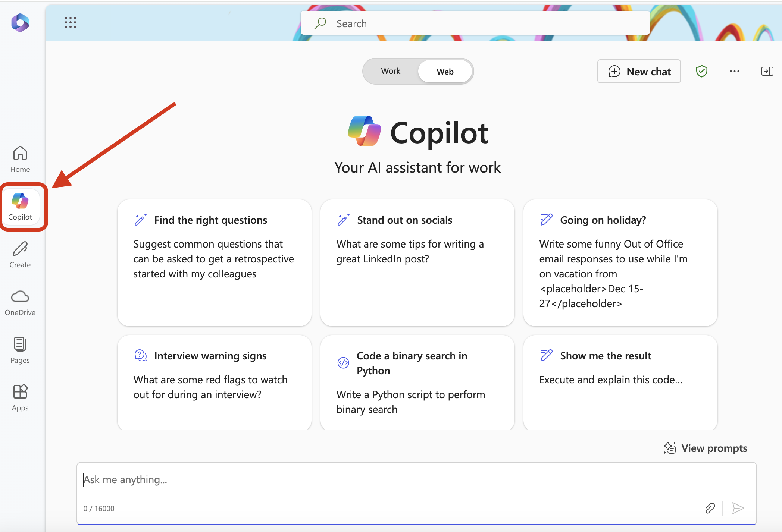Click the shield security icon
Screen dimensions: 782x532
tap(702, 71)
